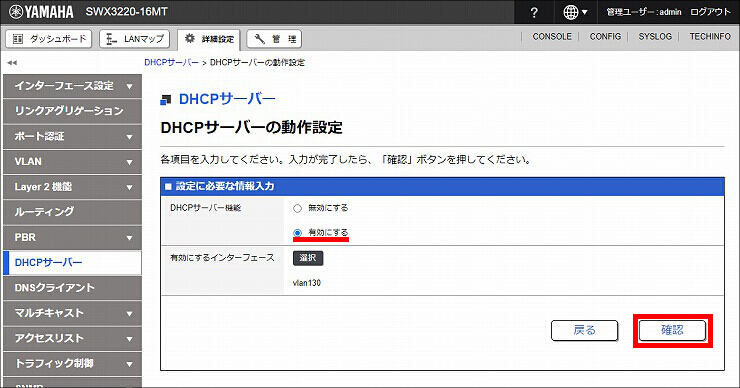Click the Yamaha logo
This screenshot has height=388, width=740.
pos(41,12)
